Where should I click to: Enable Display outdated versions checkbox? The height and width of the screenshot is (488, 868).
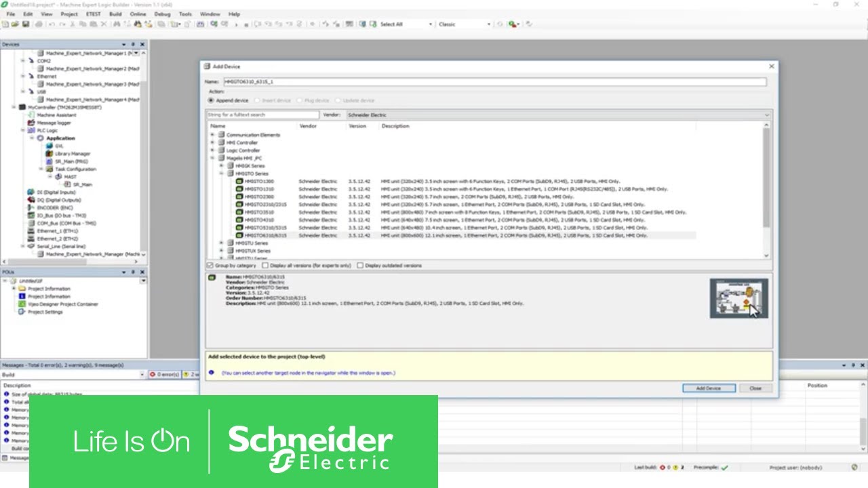(360, 266)
